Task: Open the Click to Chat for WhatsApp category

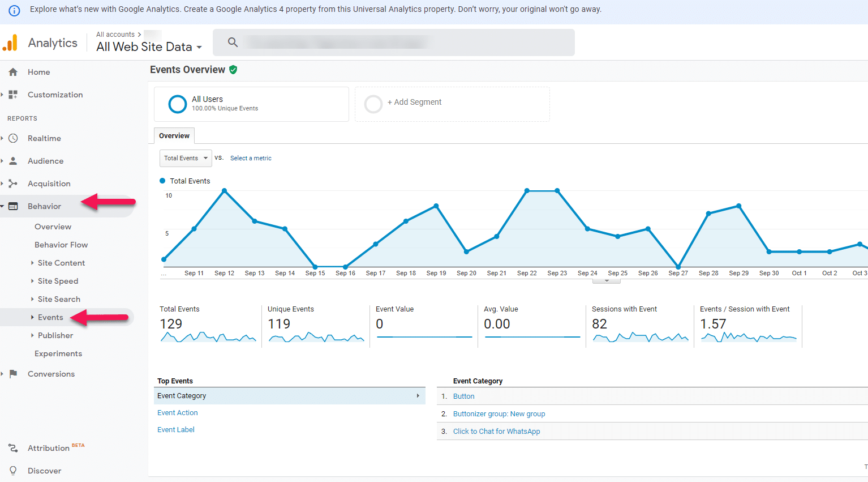Action: point(496,432)
